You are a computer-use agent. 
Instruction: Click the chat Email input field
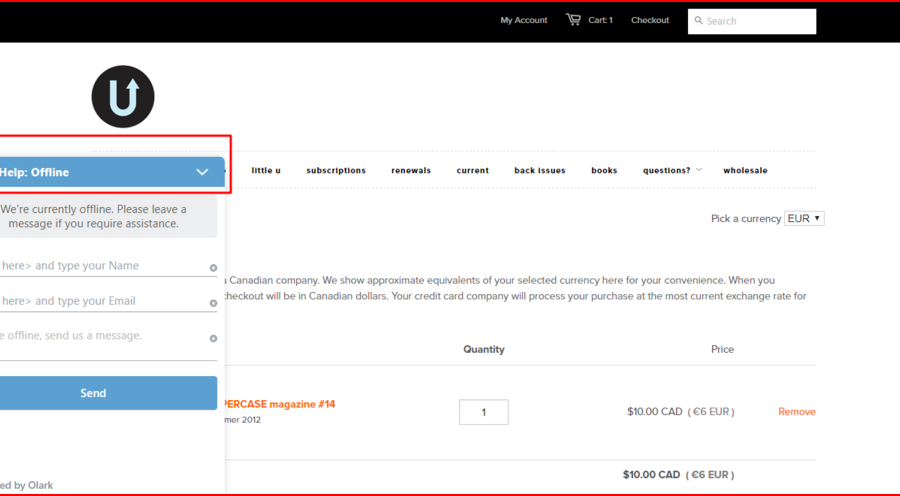pos(100,301)
